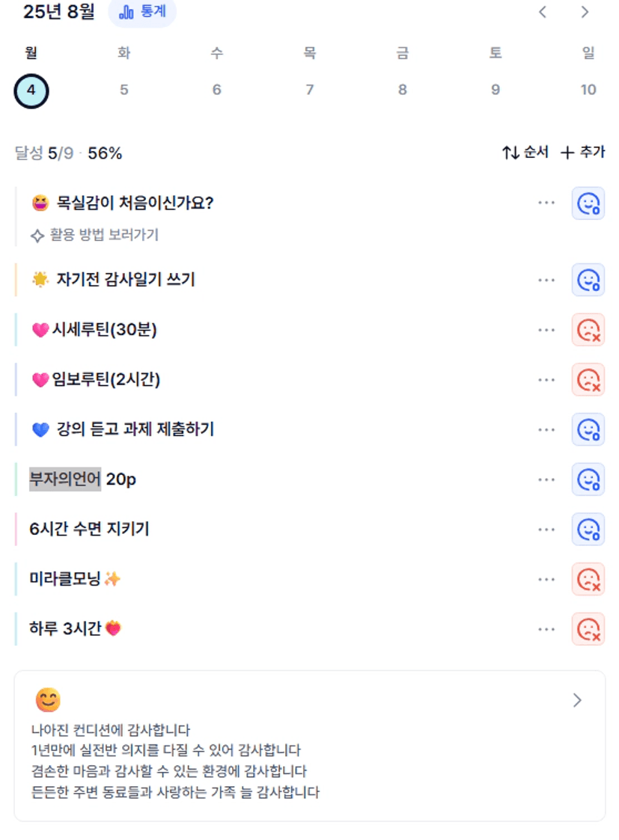Open the 통계 statistics button

[x=142, y=12]
